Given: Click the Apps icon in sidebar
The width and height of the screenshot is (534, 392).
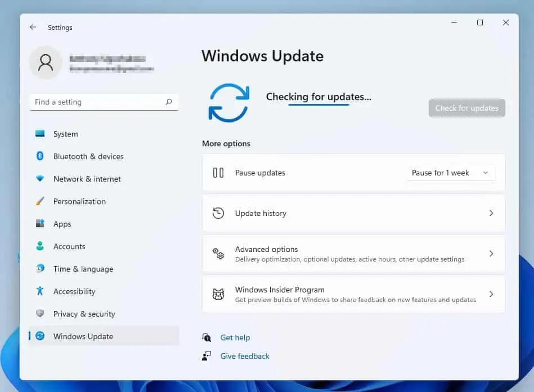Looking at the screenshot, I should click(x=40, y=223).
